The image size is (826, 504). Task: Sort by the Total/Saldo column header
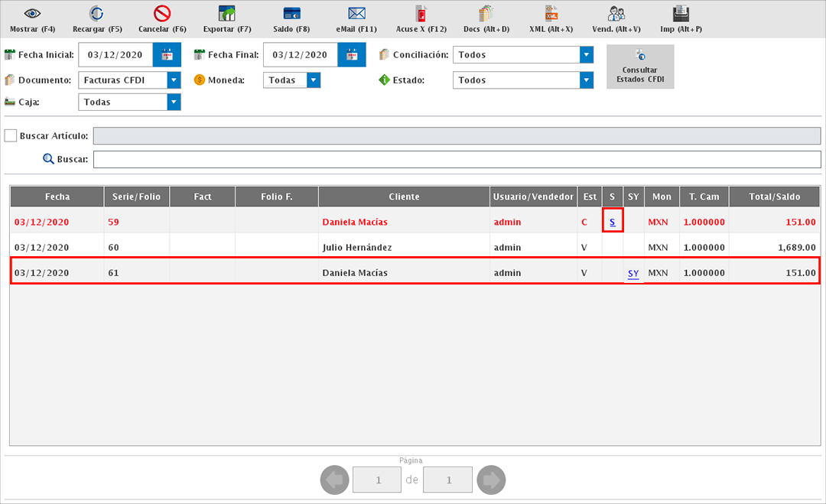(x=774, y=197)
